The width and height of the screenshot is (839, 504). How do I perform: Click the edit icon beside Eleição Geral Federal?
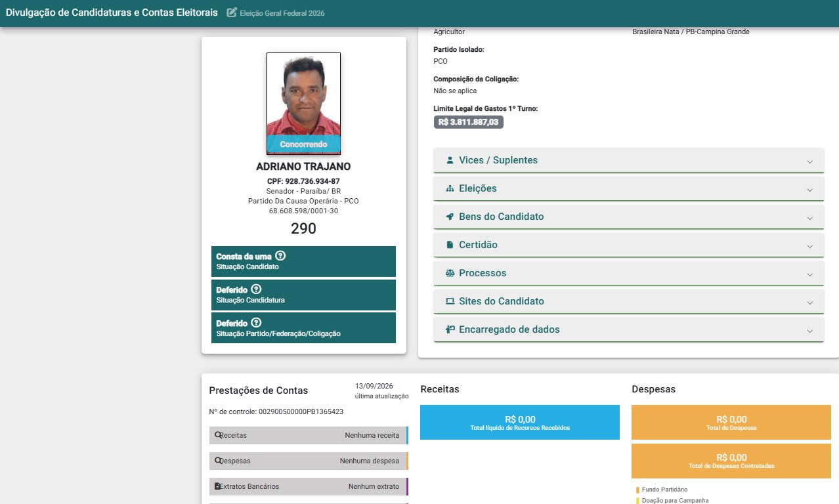pos(232,12)
